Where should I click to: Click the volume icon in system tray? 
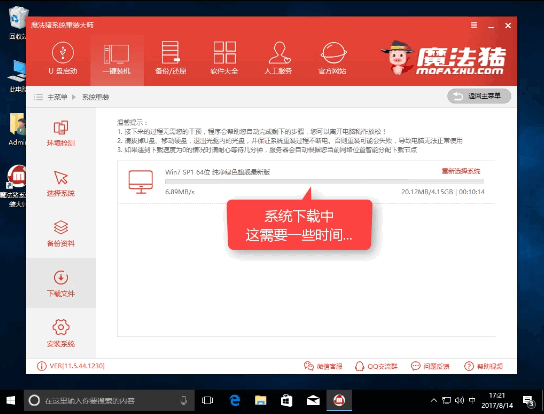[459, 401]
